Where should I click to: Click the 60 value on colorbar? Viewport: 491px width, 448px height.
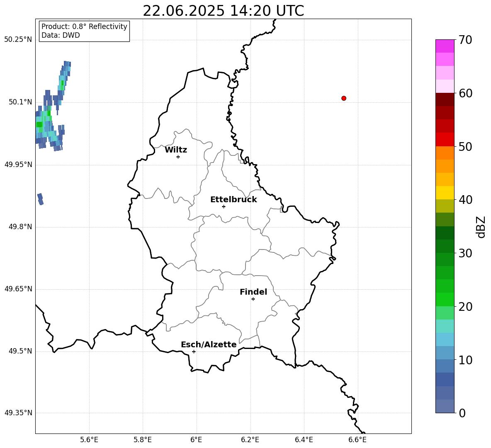coord(465,93)
